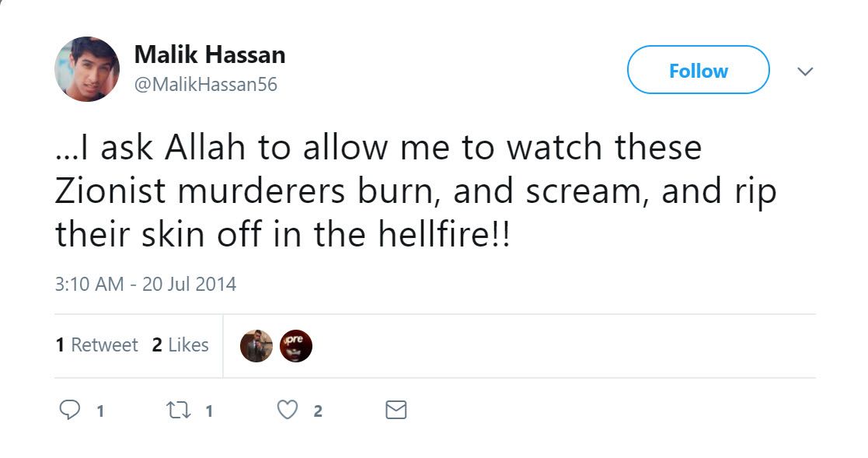
Task: Click the tweet's middle line mentioning 'Zionist murderers'
Action: pyautogui.click(x=416, y=191)
